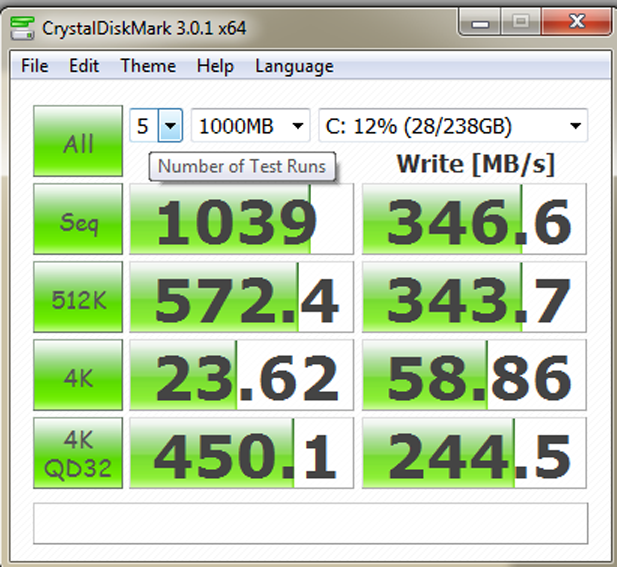Open the Edit menu

[84, 66]
